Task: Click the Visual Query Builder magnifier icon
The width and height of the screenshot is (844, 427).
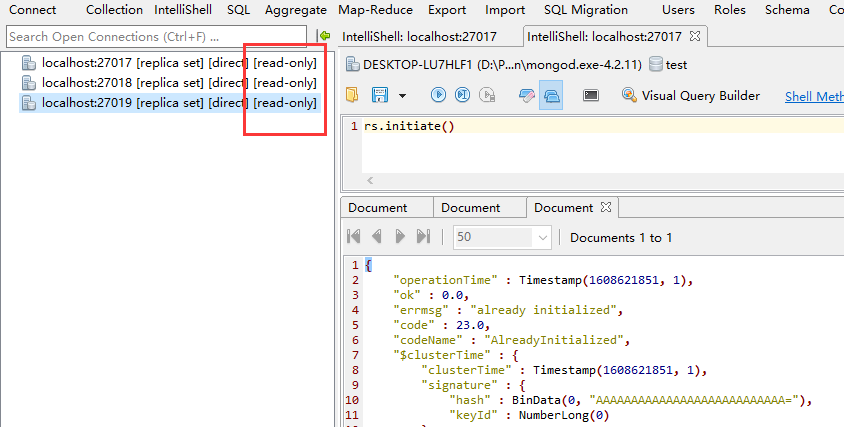Action: click(629, 95)
